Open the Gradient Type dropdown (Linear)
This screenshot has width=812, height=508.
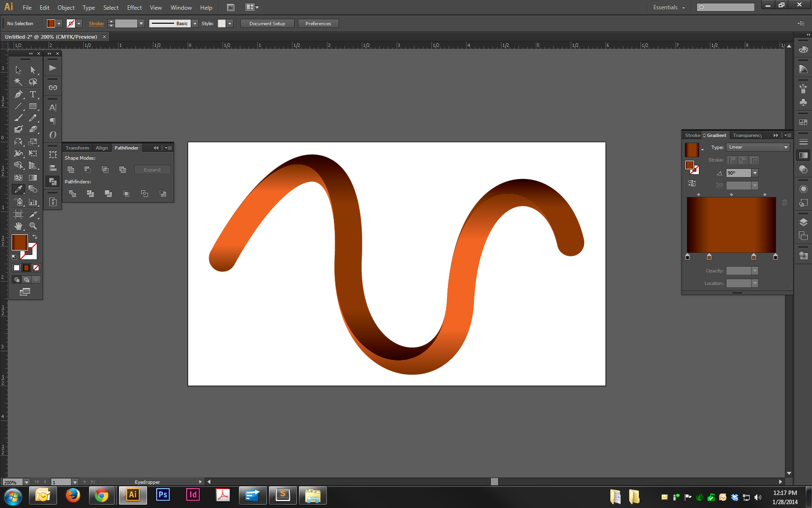(x=758, y=147)
